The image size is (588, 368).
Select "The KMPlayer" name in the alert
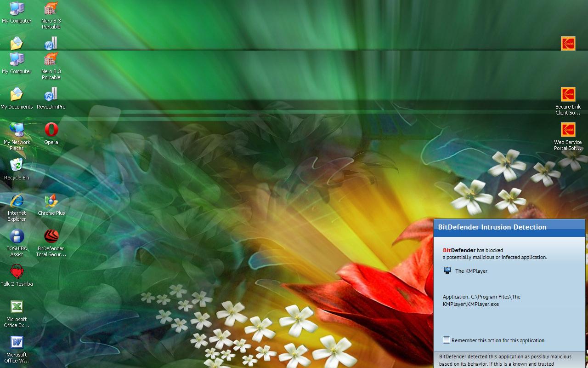tap(471, 271)
